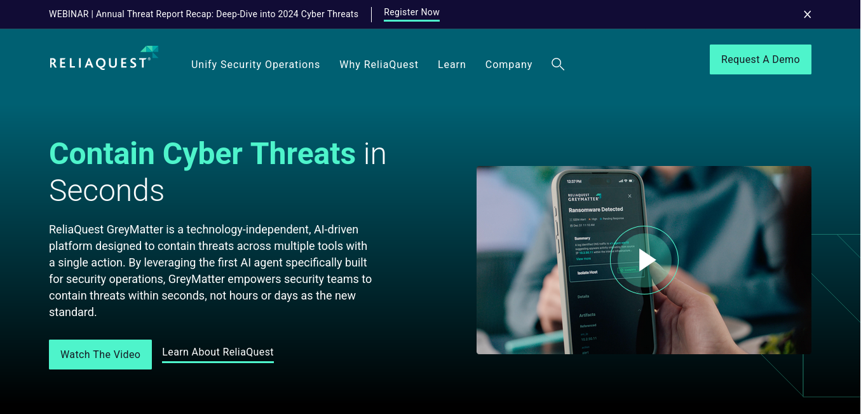The image size is (868, 414).
Task: Click the Watch The Video button
Action: (x=100, y=354)
